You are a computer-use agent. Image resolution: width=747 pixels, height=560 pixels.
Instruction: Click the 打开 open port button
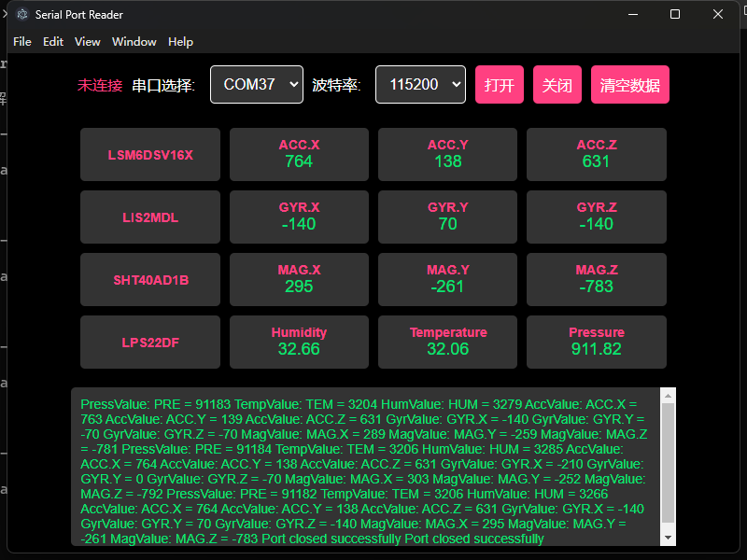(500, 84)
